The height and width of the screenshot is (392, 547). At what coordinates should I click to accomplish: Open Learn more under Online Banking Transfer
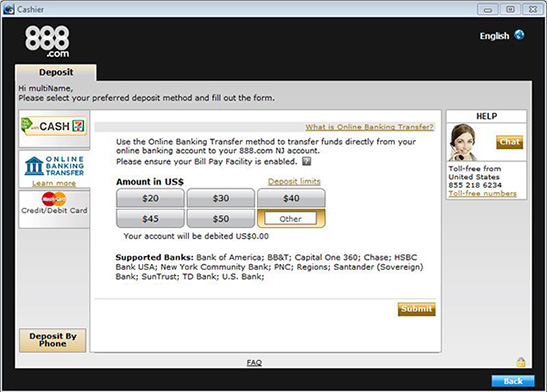(54, 183)
